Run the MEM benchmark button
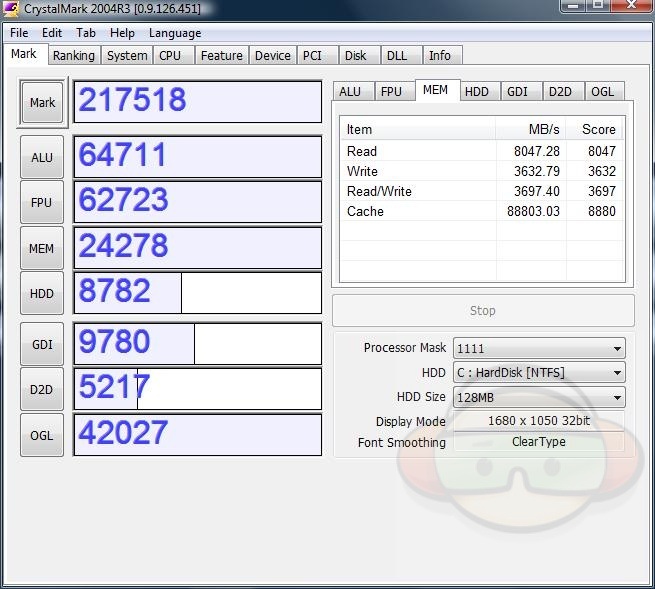The image size is (655, 589). coord(42,248)
